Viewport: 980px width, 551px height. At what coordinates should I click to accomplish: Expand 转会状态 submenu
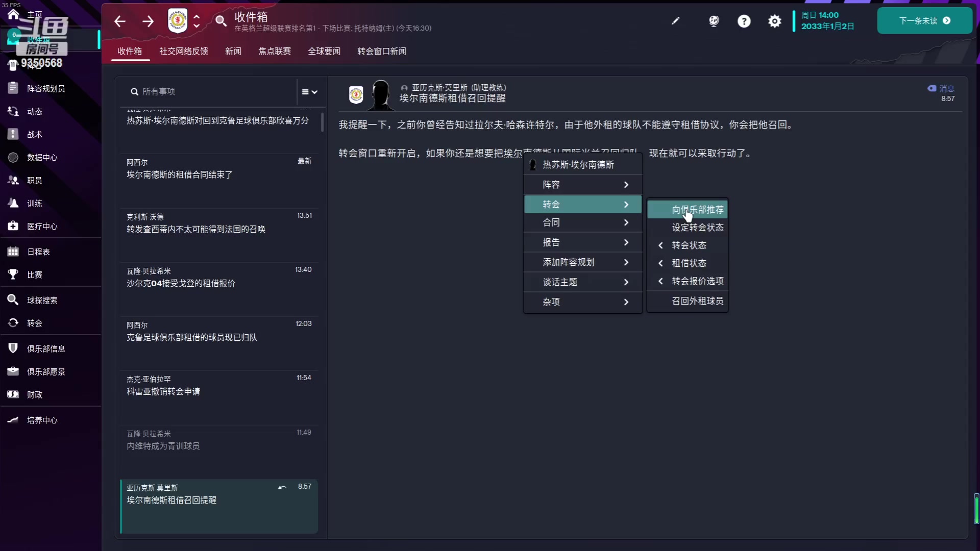[688, 245]
